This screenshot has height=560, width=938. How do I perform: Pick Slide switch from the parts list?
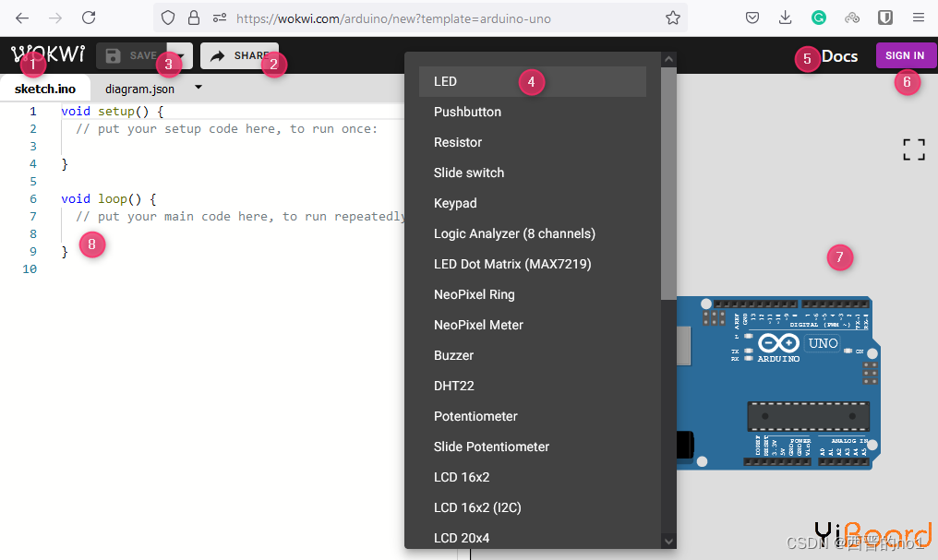(x=533, y=173)
